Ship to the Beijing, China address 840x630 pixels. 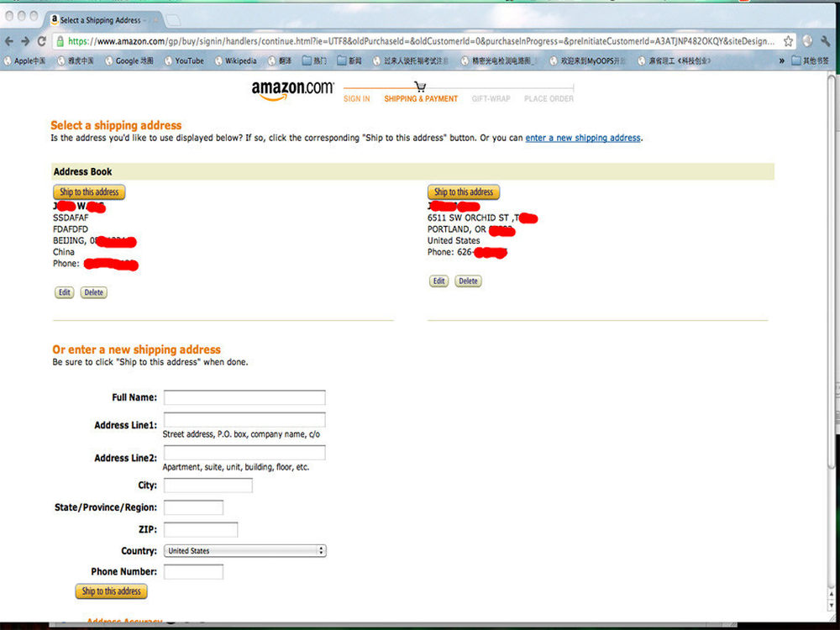click(89, 192)
